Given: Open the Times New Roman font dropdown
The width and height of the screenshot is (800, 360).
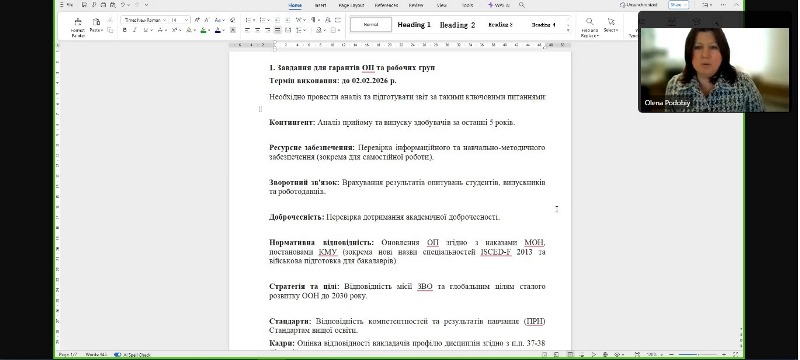Looking at the screenshot, I should [164, 20].
